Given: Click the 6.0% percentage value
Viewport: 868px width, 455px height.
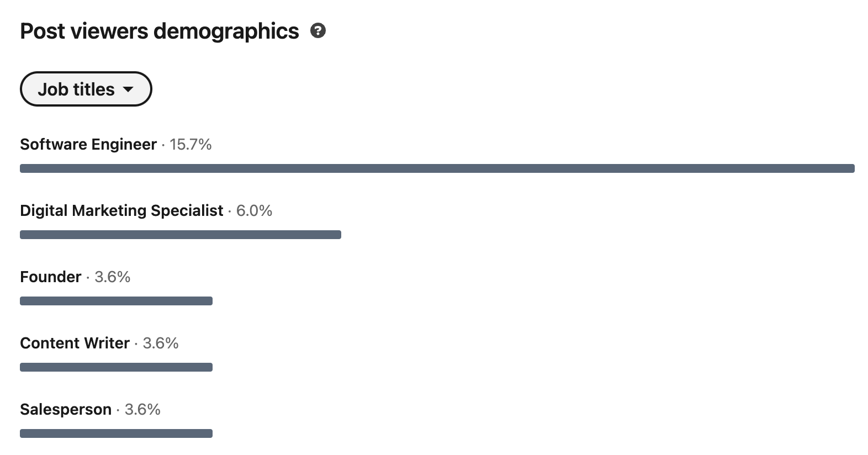Looking at the screenshot, I should 254,210.
